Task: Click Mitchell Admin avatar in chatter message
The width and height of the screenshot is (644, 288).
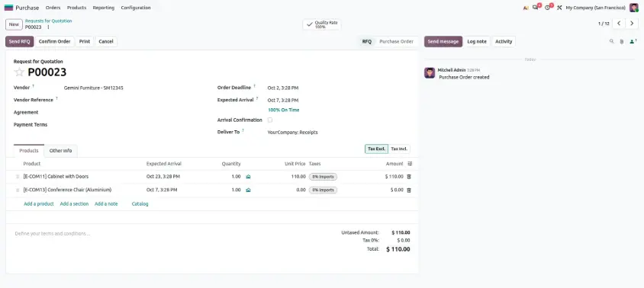Action: pyautogui.click(x=430, y=73)
